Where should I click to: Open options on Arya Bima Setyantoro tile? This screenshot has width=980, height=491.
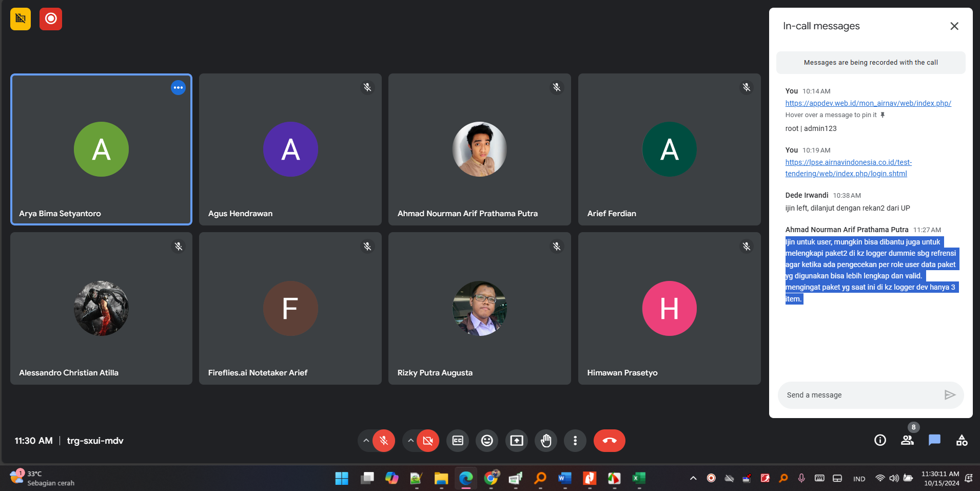click(178, 88)
